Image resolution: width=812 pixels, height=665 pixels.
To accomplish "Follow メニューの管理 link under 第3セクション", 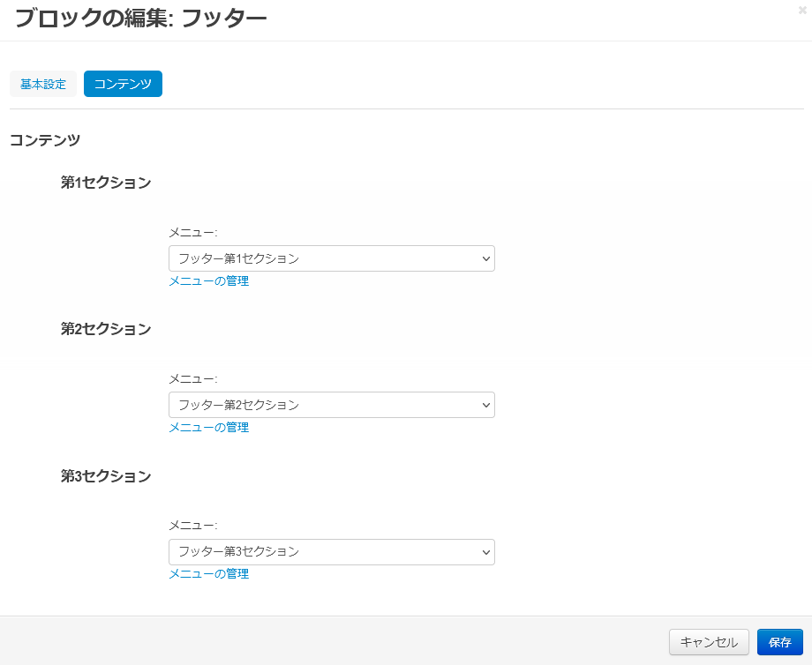I will click(x=209, y=574).
